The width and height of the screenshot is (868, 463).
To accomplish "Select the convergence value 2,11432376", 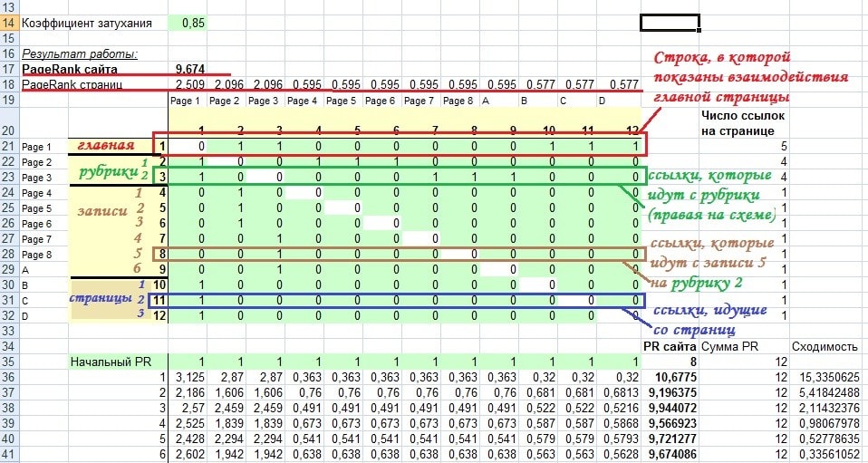I will pos(828,409).
